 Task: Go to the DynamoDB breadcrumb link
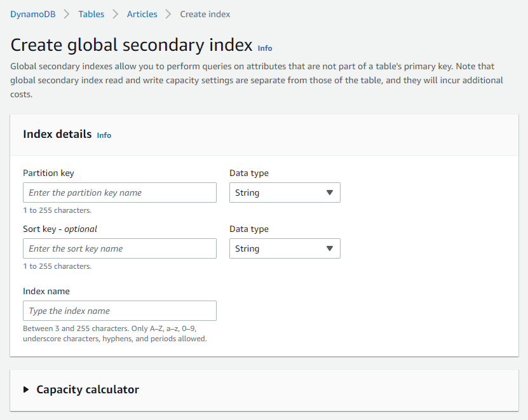[x=33, y=14]
